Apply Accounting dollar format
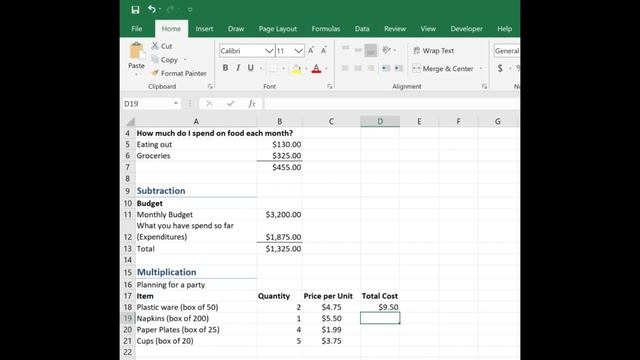Screen dimensions: 640x360 click(x=500, y=68)
